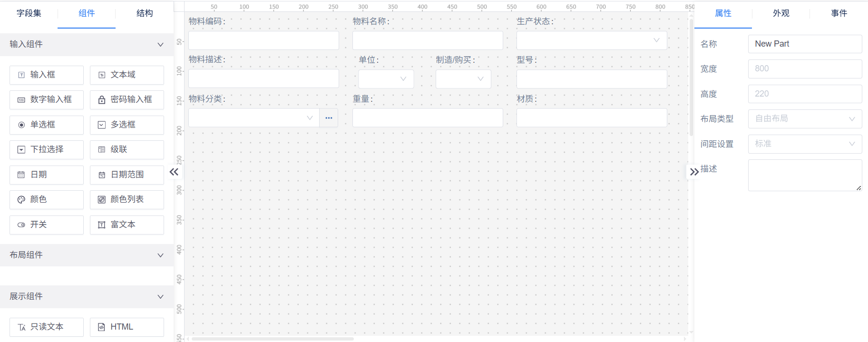The height and width of the screenshot is (342, 868).
Task: Open the 事件 events tab
Action: [x=839, y=13]
